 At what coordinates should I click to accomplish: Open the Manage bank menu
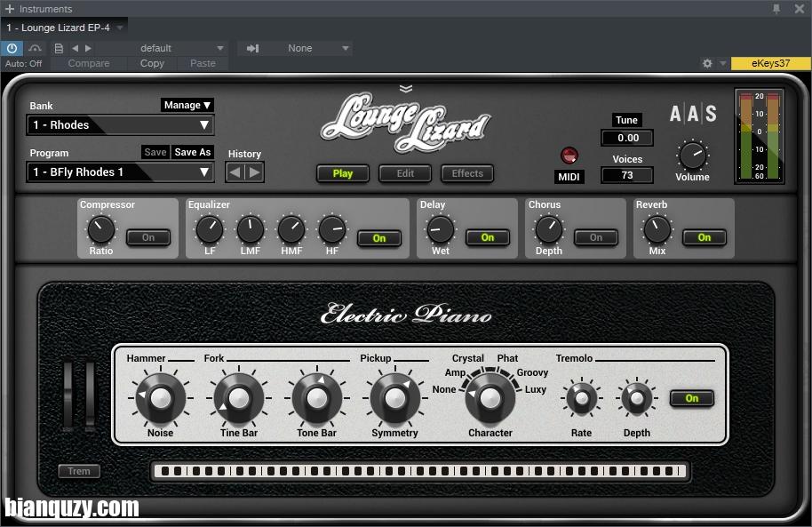click(x=187, y=105)
